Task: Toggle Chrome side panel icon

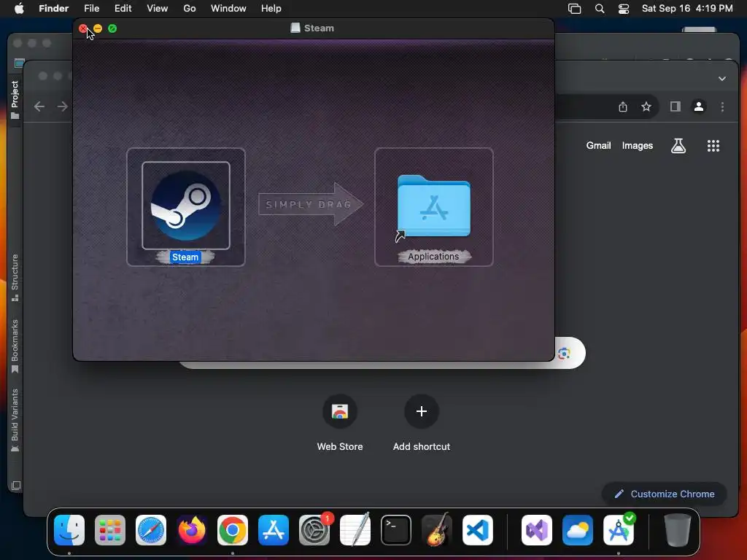Action: point(675,106)
